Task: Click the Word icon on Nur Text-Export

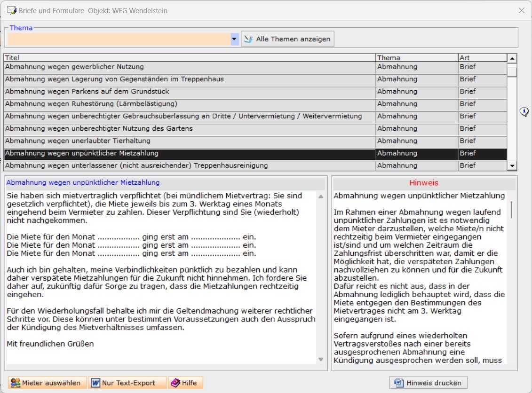Action: click(x=95, y=383)
